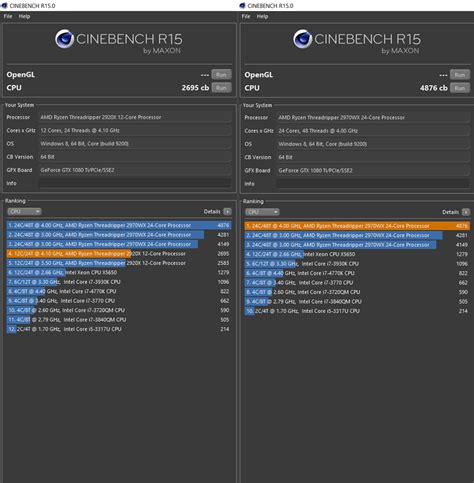Screen dimensions: 474x483
Task: Select rank 9 i7-3840QM row in right window
Action: (x=357, y=301)
